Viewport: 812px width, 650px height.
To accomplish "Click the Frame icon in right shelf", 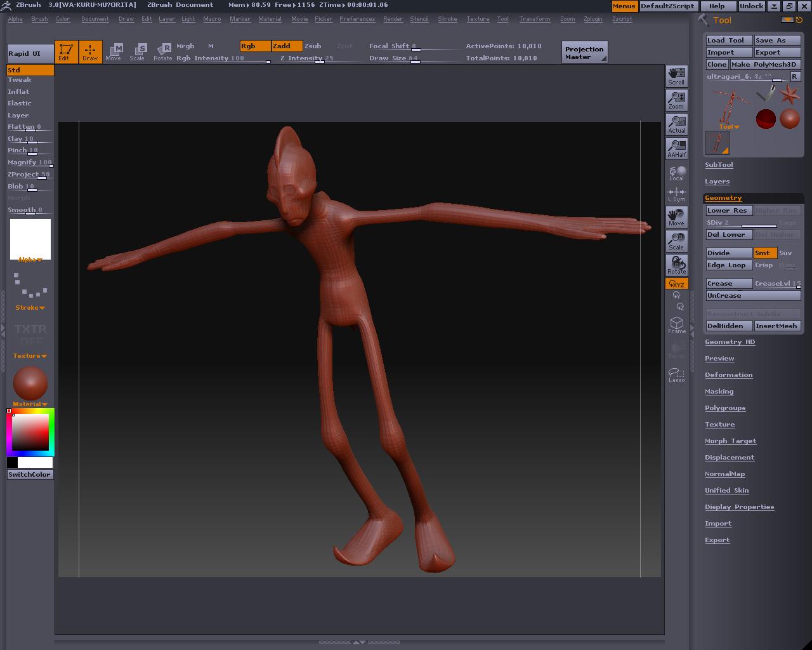I will point(676,325).
